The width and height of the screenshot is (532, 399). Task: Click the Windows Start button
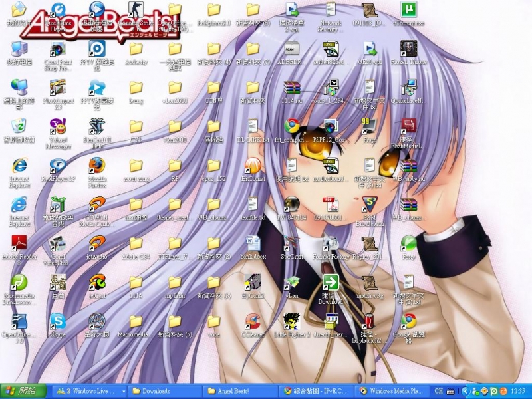point(23,391)
